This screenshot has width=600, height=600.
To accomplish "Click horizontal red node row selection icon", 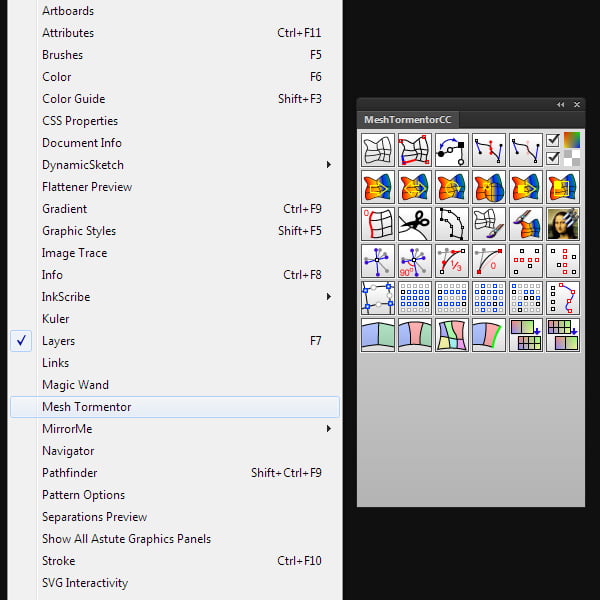I will click(x=526, y=261).
